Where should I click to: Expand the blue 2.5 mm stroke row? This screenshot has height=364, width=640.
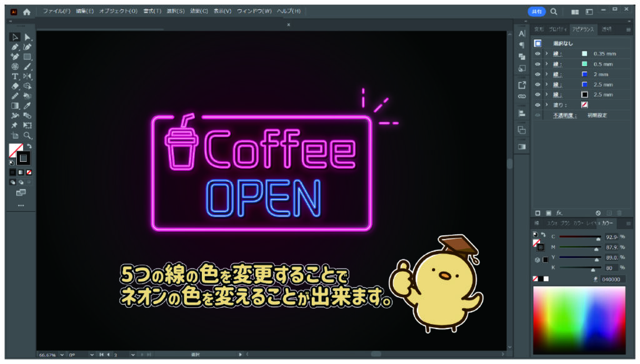coord(546,84)
